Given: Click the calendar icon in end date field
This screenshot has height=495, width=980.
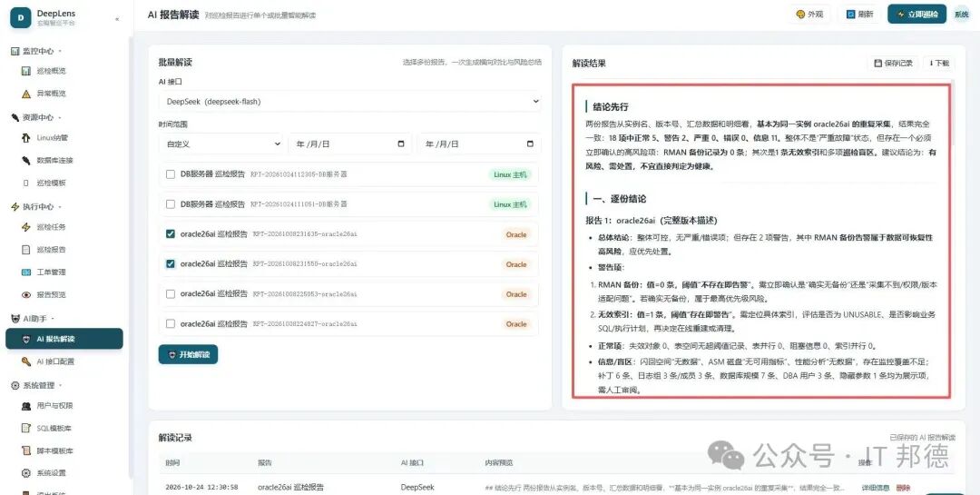Looking at the screenshot, I should (530, 144).
